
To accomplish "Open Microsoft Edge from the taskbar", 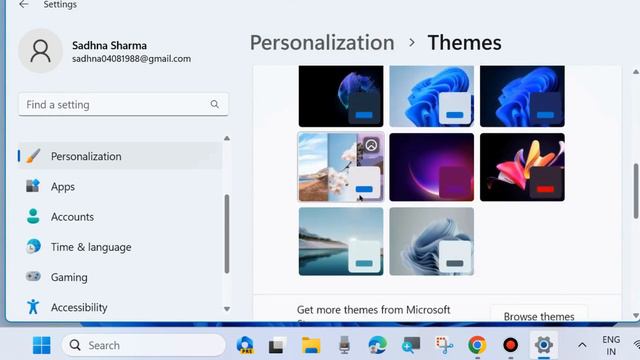I will coord(378,345).
